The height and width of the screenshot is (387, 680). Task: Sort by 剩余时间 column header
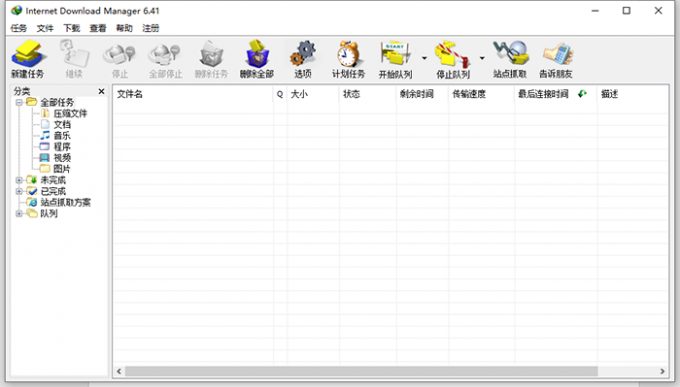pyautogui.click(x=422, y=94)
